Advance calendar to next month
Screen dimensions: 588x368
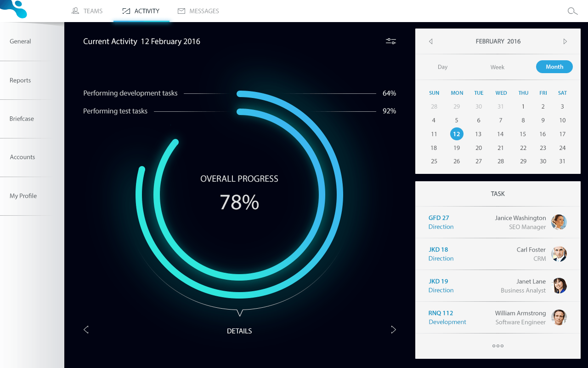(565, 41)
